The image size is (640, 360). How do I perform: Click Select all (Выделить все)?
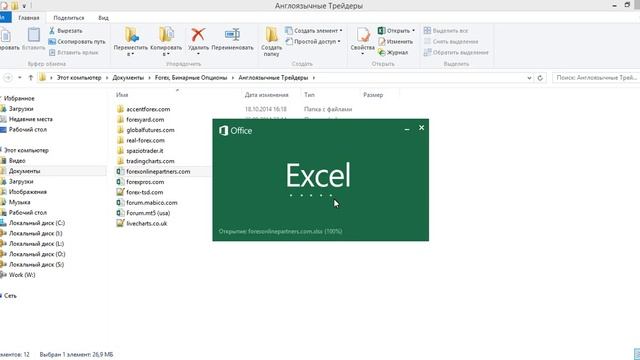[x=446, y=31]
